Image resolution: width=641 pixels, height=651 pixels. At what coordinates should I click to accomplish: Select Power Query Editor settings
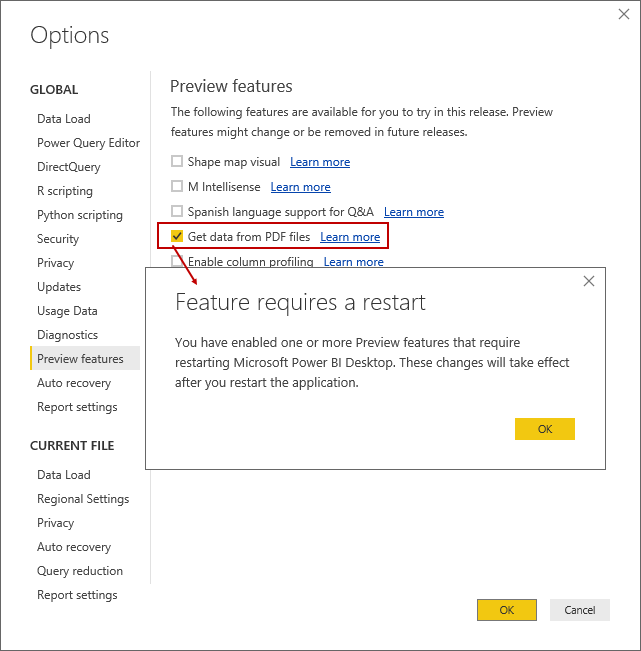(x=88, y=143)
